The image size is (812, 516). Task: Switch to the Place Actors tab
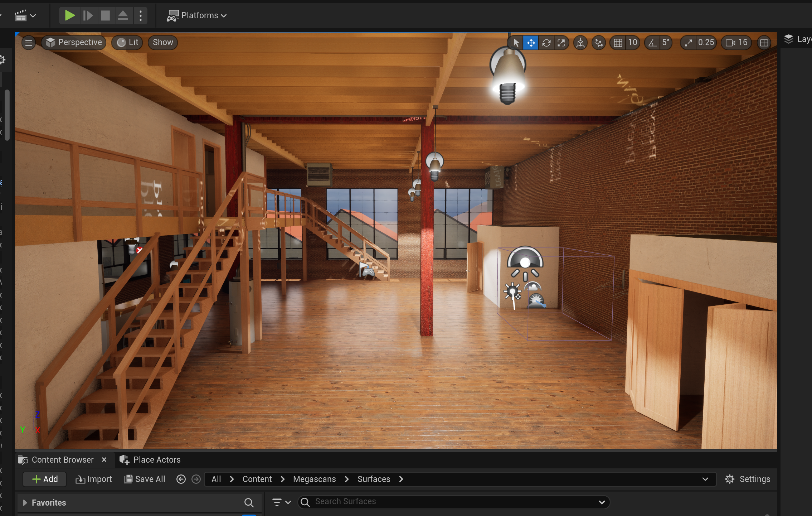pos(150,460)
